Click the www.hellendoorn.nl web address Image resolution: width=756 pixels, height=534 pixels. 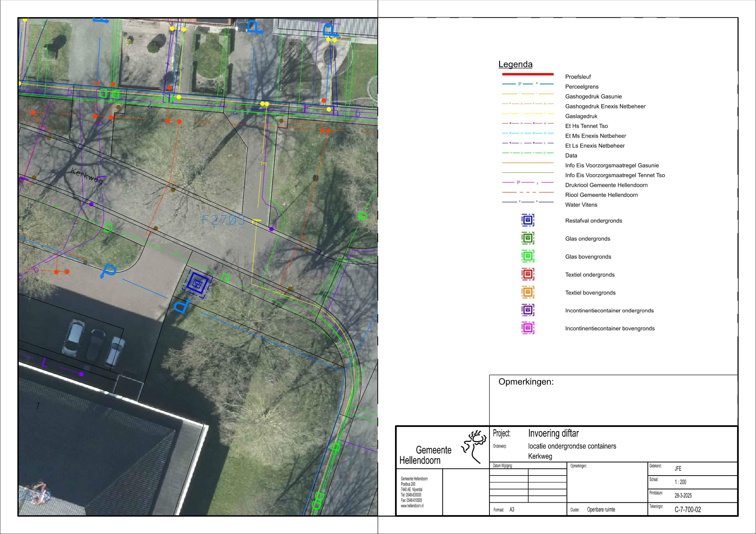click(x=412, y=506)
